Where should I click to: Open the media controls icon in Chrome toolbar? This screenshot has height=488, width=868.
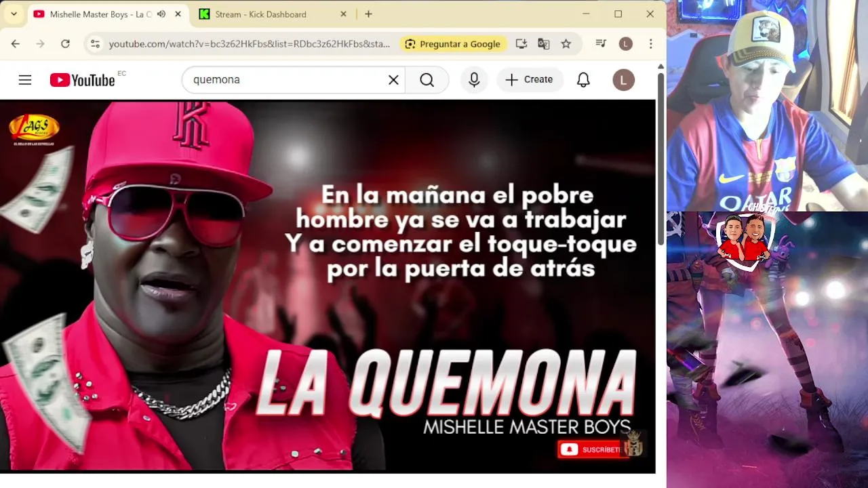(x=600, y=44)
